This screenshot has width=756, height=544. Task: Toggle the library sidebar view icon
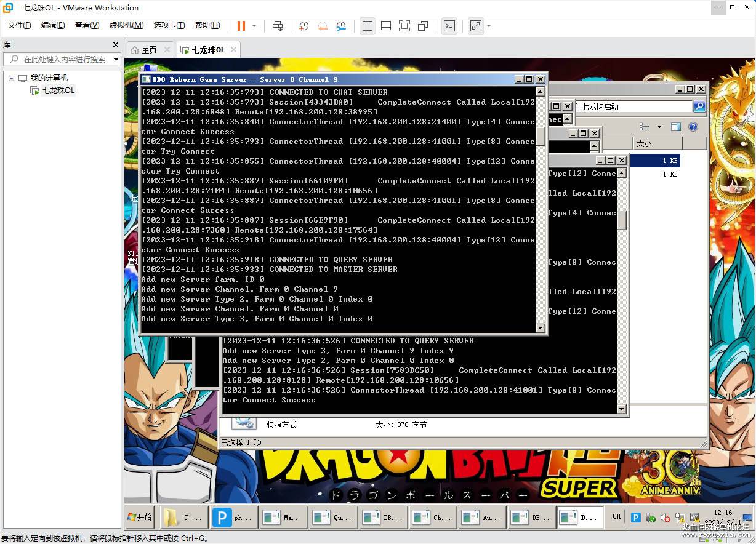click(x=368, y=26)
